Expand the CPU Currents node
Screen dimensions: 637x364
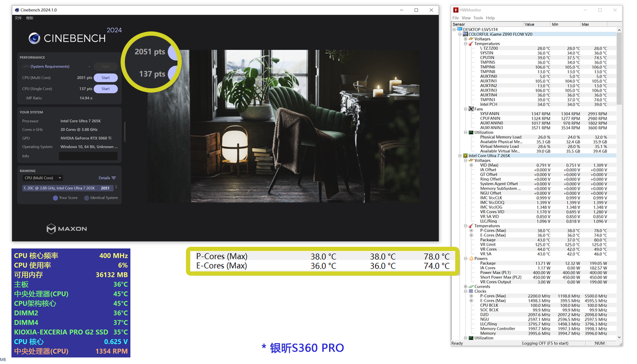click(465, 287)
